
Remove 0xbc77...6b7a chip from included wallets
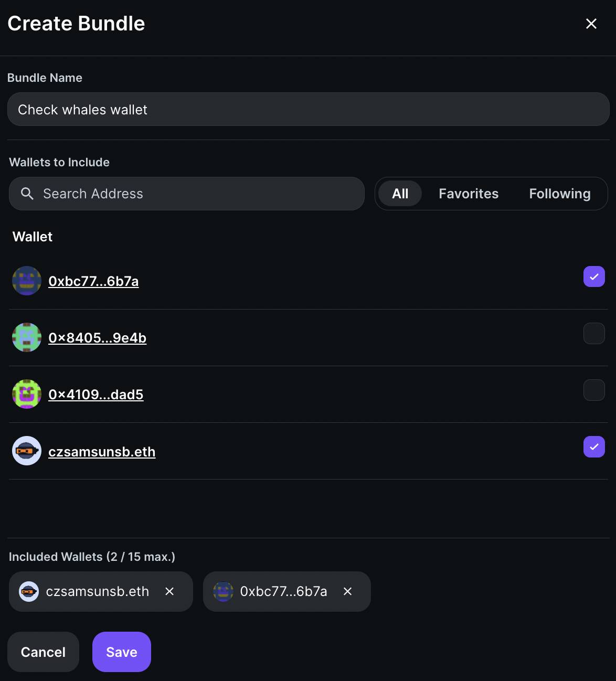pos(347,591)
